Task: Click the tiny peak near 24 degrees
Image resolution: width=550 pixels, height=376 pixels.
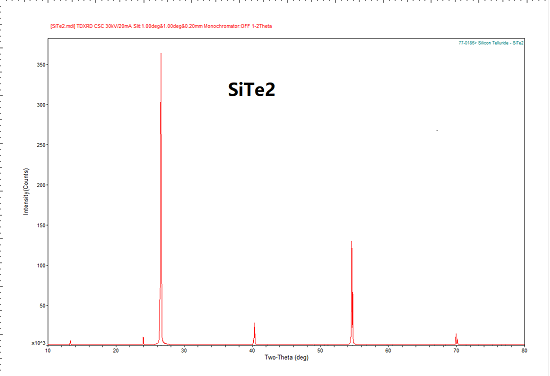Action: click(x=143, y=341)
